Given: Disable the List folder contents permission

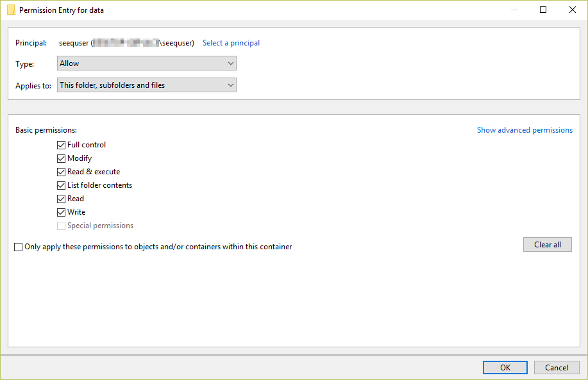Looking at the screenshot, I should click(x=61, y=185).
